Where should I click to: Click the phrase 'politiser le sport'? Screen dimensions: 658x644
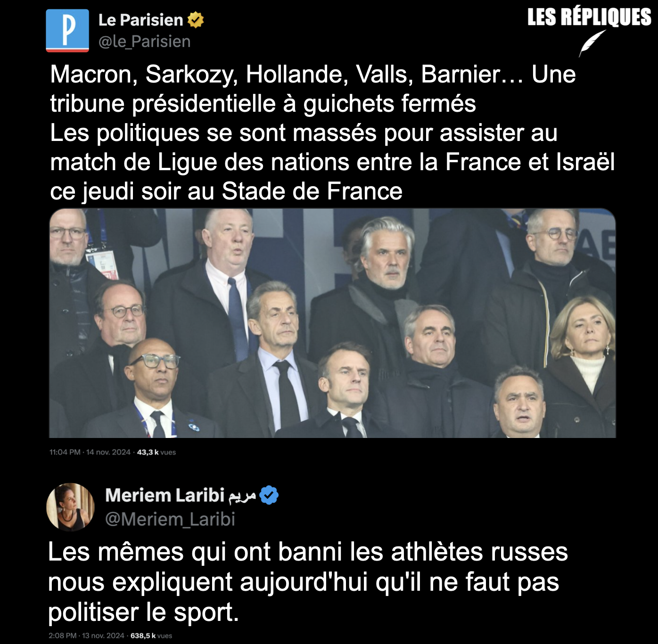143,612
